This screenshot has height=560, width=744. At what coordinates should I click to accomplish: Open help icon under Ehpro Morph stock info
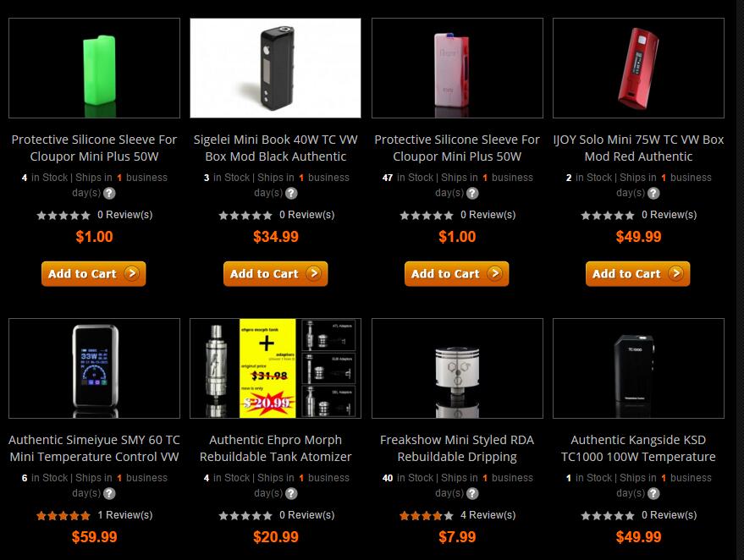(x=291, y=493)
